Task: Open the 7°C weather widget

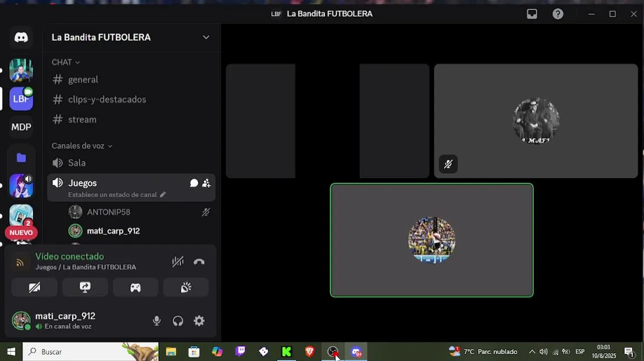Action: (x=483, y=352)
